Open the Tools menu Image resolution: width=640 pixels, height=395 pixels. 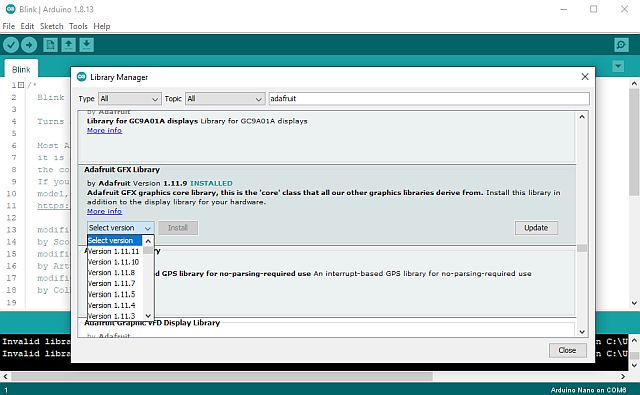point(78,26)
